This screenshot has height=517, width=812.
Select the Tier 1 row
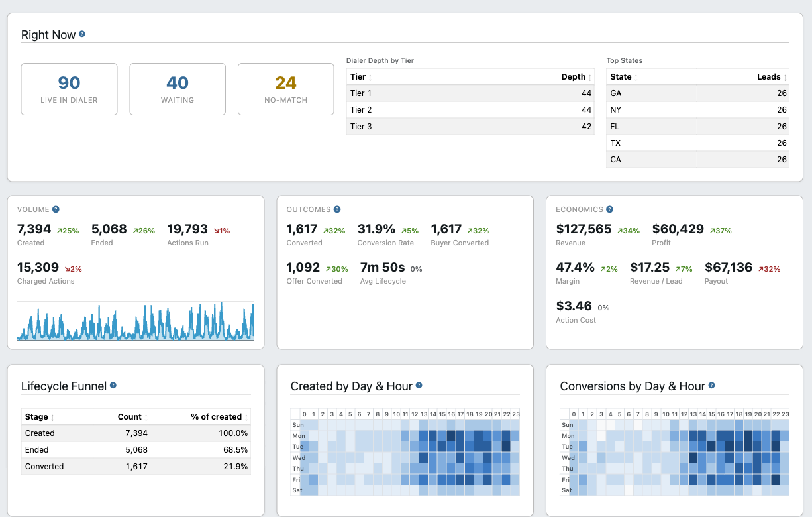tap(470, 93)
